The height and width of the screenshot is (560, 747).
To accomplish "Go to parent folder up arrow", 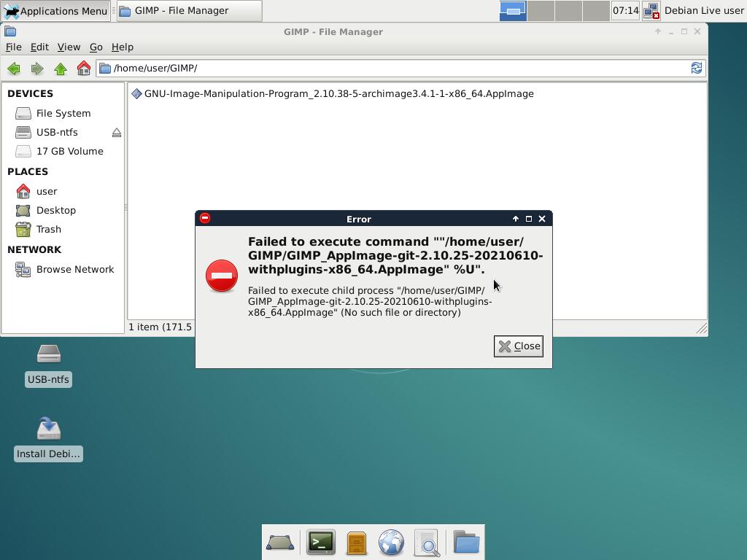I will [61, 69].
